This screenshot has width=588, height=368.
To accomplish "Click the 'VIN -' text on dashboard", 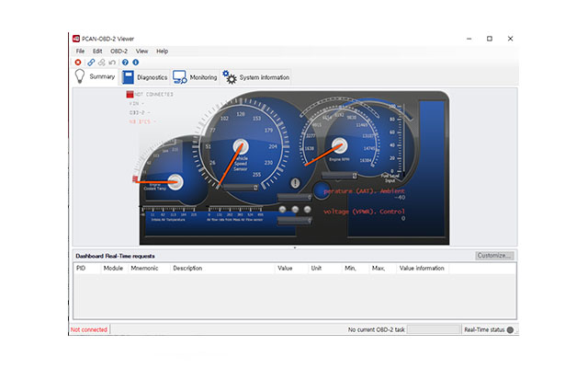I will tap(137, 103).
